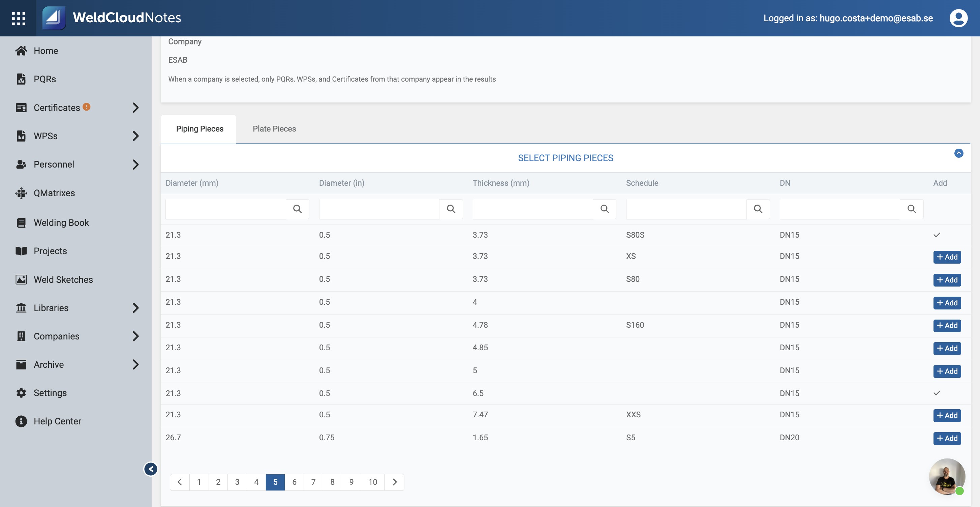This screenshot has height=507, width=980.
Task: Go to next page with right arrow
Action: (395, 482)
